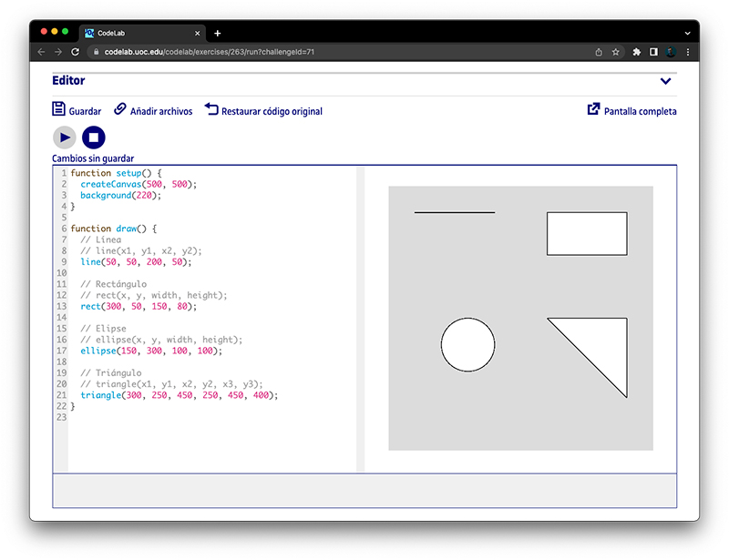Open the tab search dropdown arrow
729x560 pixels.
coord(688,33)
